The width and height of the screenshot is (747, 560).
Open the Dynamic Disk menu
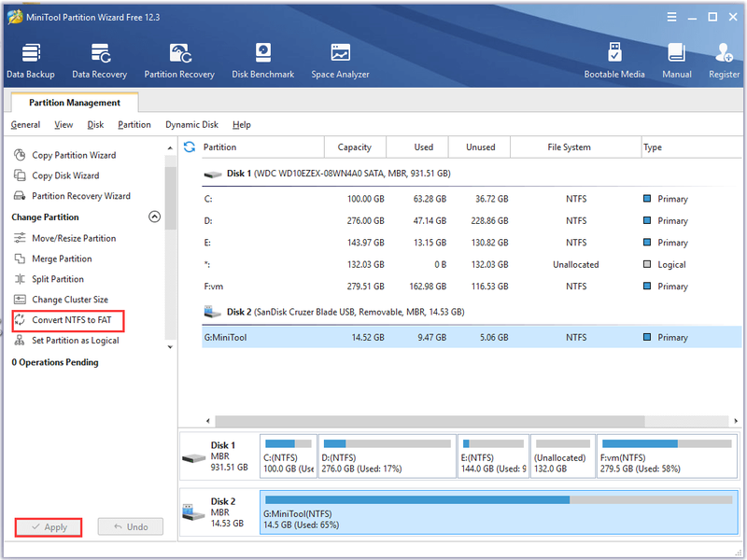191,125
